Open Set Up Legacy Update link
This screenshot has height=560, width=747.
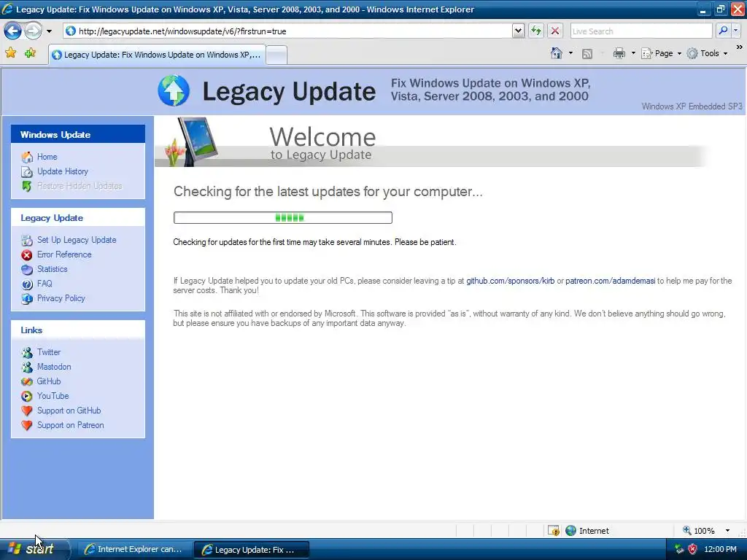[77, 240]
